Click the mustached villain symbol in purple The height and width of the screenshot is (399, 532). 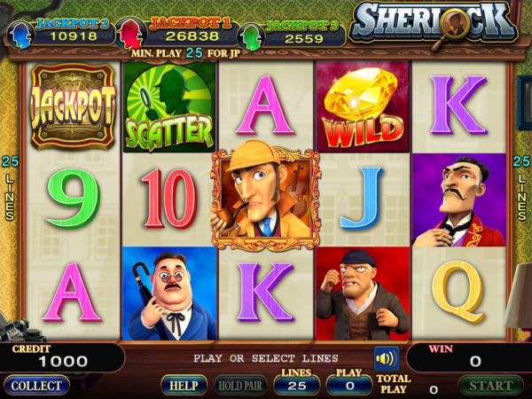click(458, 200)
